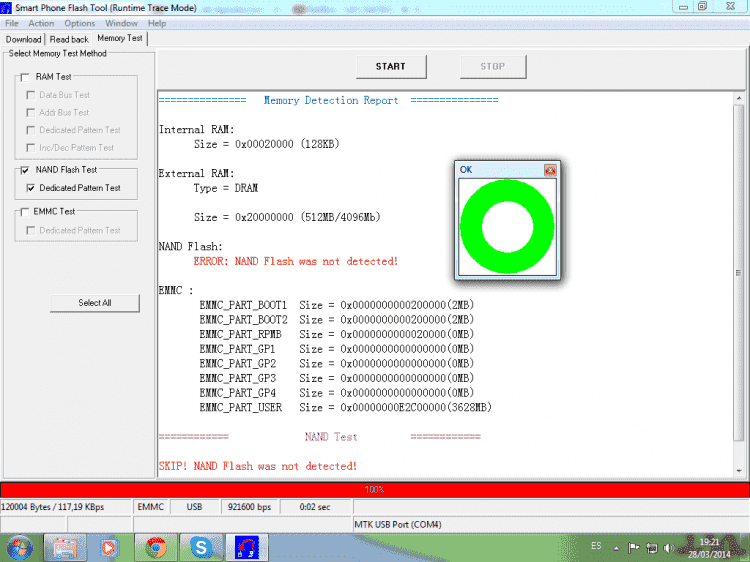750x562 pixels.
Task: Click the ERROR NAND Flash not detected line
Action: tap(296, 261)
